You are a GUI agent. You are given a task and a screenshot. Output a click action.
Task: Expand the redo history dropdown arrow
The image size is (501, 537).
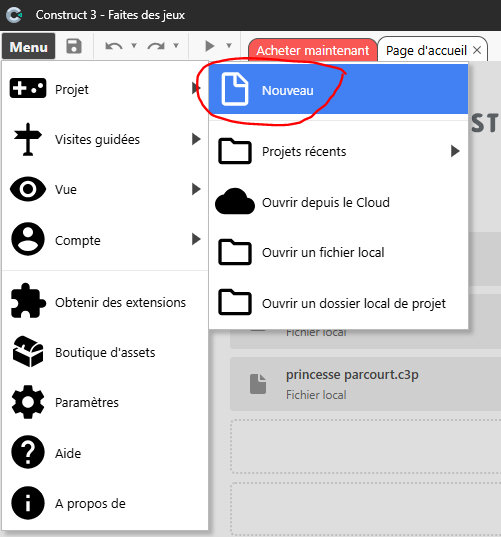(x=176, y=46)
